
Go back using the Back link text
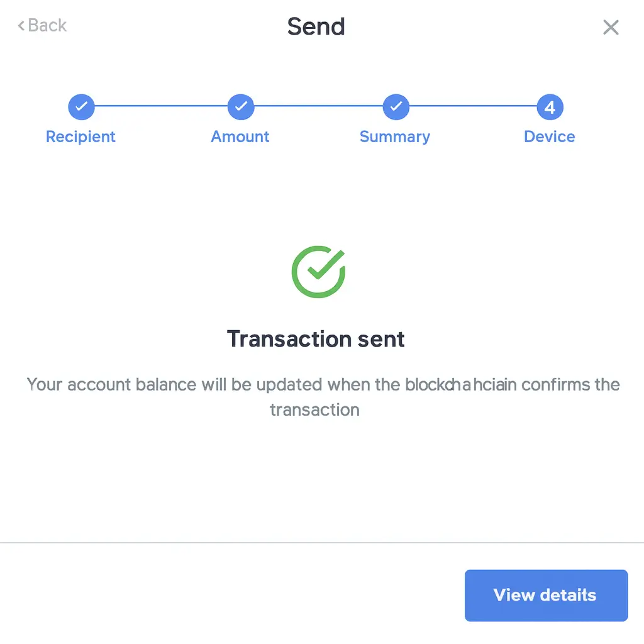(47, 26)
